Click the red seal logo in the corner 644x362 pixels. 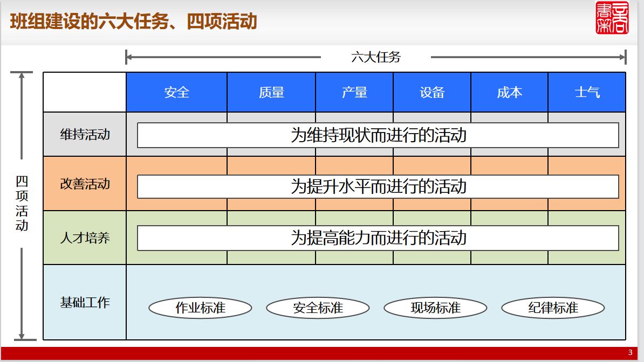(612, 18)
